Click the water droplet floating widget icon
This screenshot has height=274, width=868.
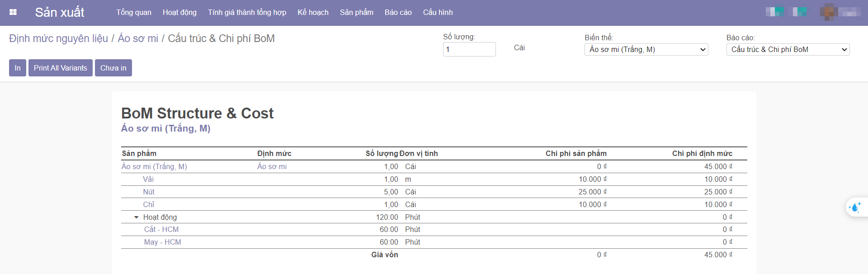pyautogui.click(x=855, y=208)
